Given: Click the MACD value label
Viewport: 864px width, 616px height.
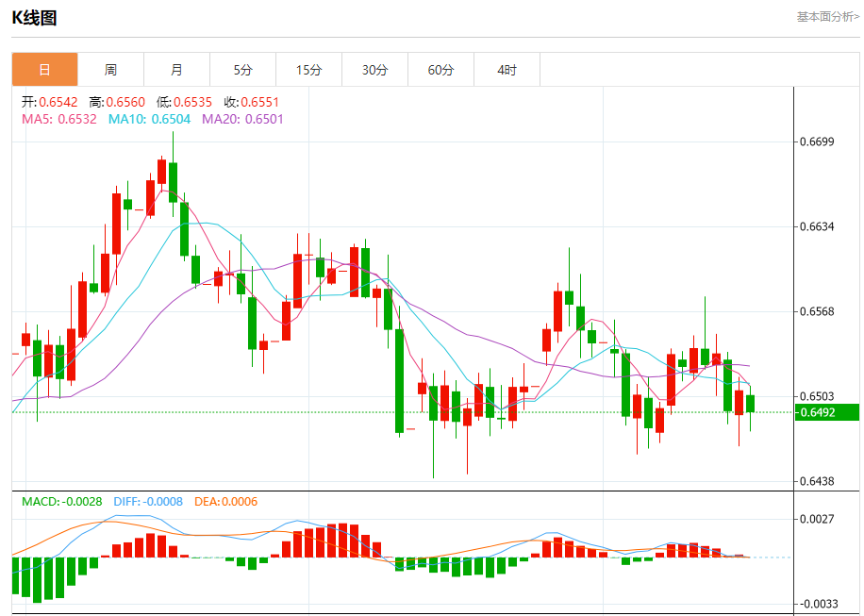Looking at the screenshot, I should pos(61,502).
